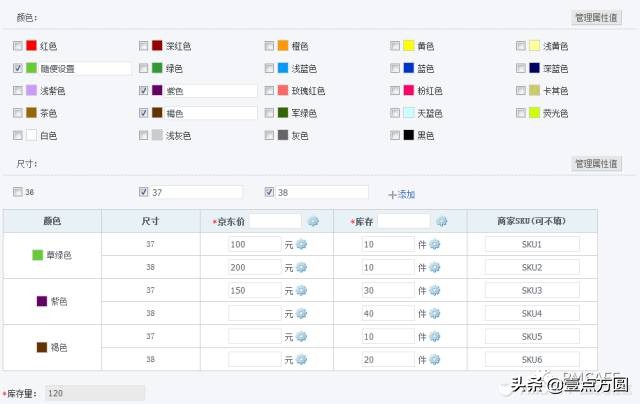
Task: Click the 黄色 yellow color swatch
Action: pos(409,45)
